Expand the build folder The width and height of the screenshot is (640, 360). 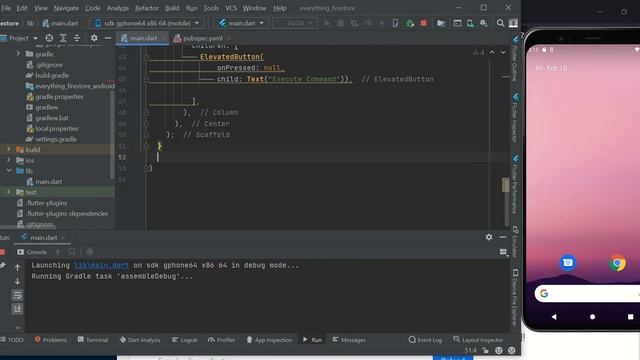9,149
